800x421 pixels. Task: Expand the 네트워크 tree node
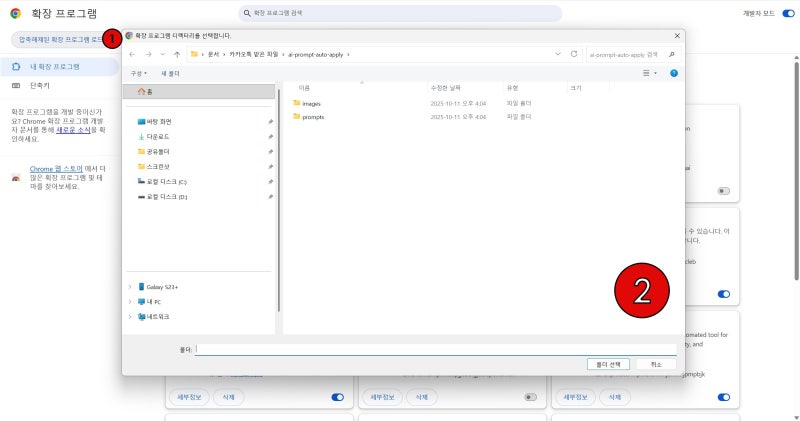click(130, 317)
